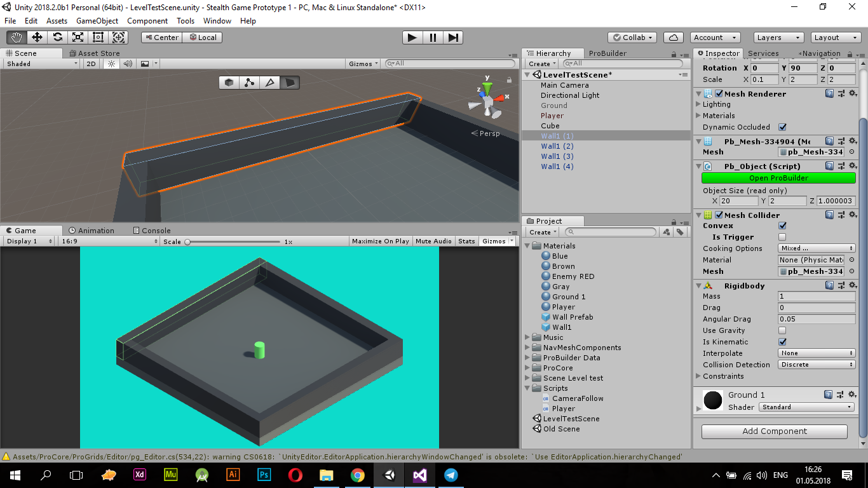
Task: Disable the Mesh Collider component checkbox
Action: click(x=719, y=215)
